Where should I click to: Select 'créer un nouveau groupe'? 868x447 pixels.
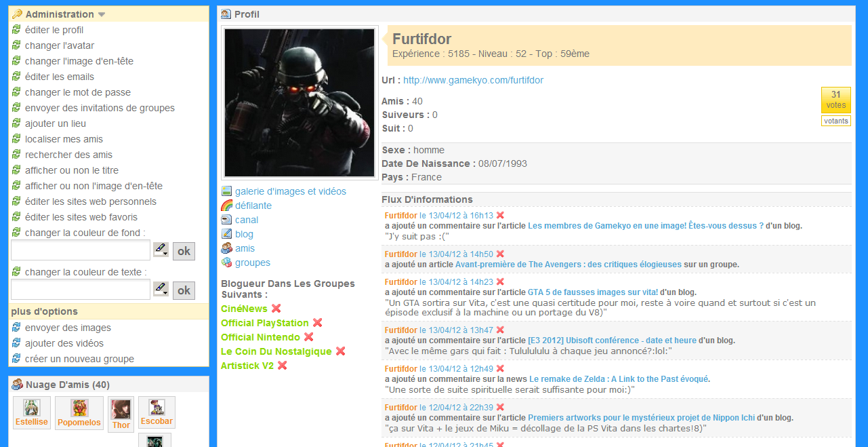tap(79, 359)
